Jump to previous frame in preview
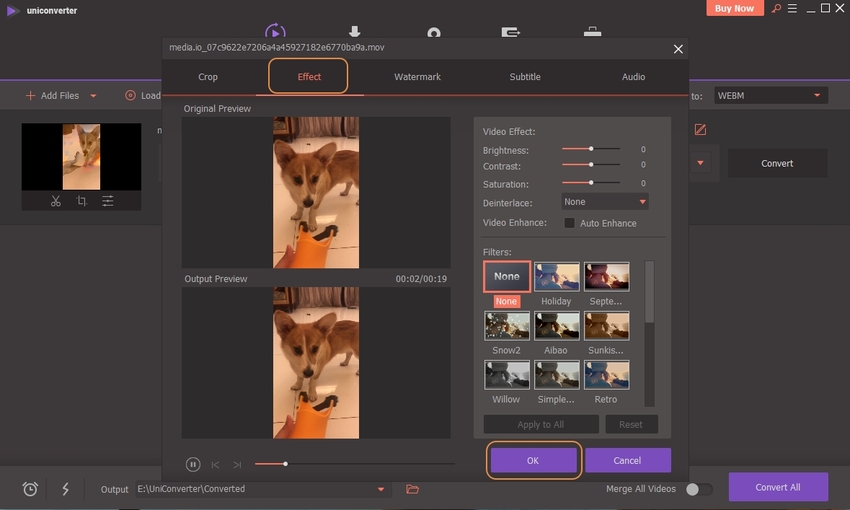The height and width of the screenshot is (510, 850). pos(215,464)
